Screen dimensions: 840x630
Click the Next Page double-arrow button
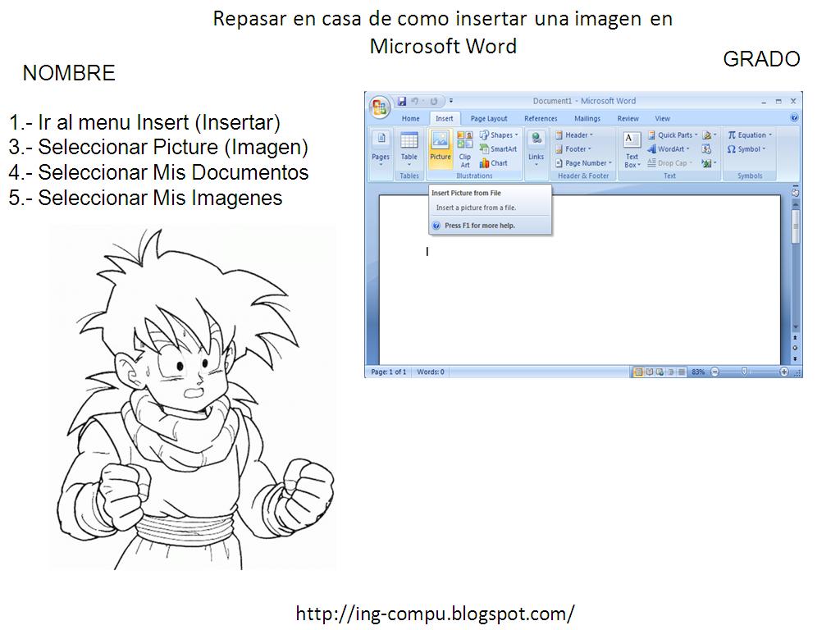point(796,358)
